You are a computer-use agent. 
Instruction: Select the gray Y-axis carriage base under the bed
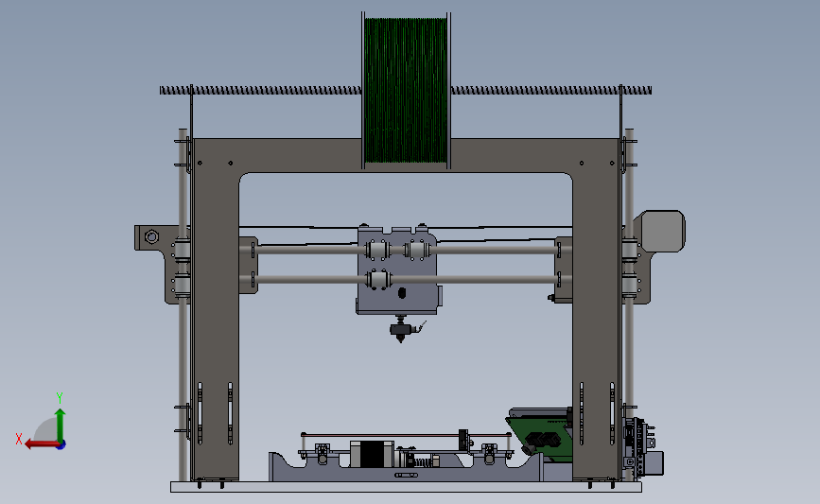406,473
